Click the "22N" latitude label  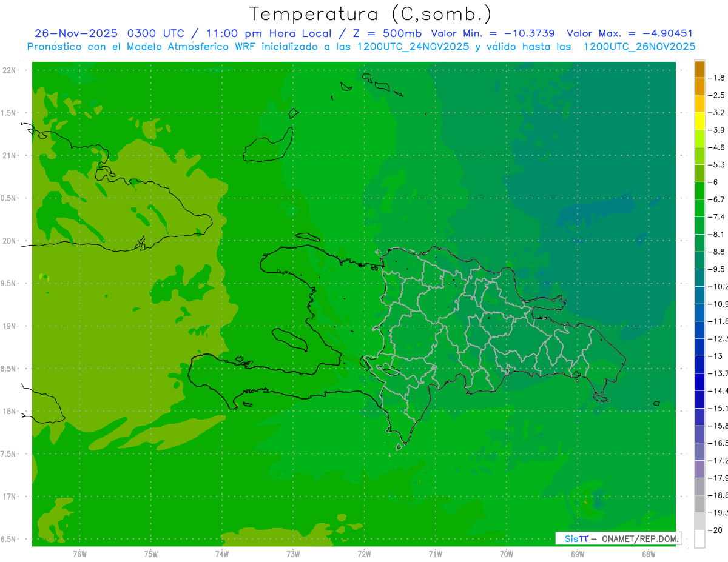[9, 70]
